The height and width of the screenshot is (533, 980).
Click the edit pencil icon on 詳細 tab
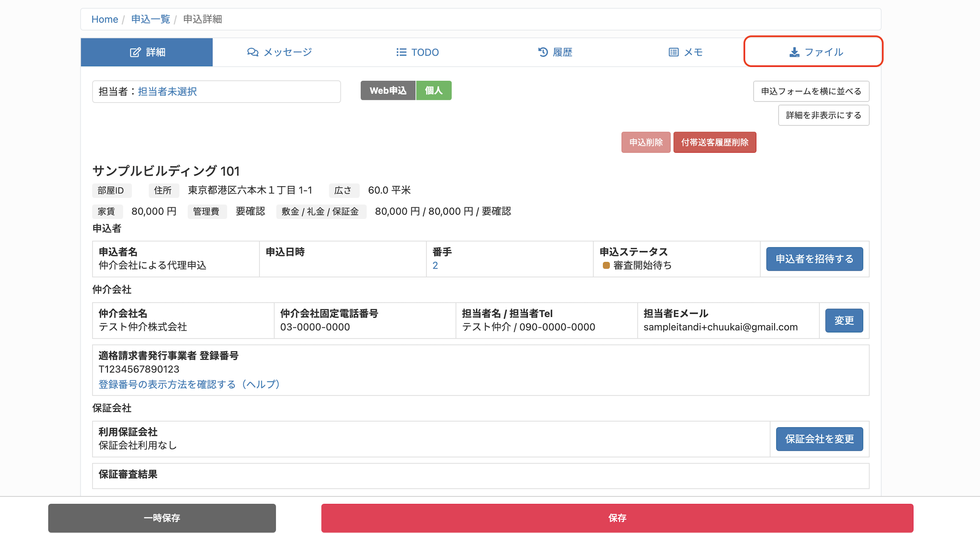[135, 52]
